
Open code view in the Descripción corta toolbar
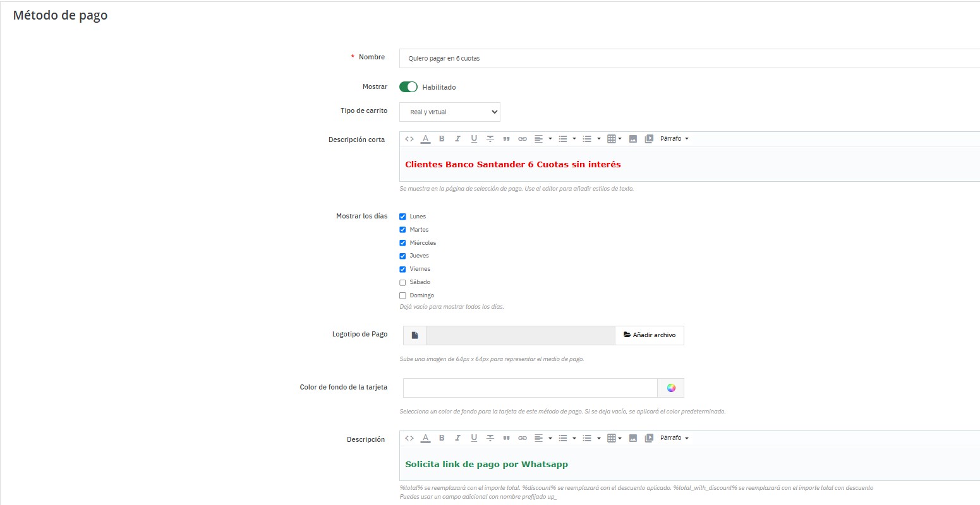tap(409, 139)
